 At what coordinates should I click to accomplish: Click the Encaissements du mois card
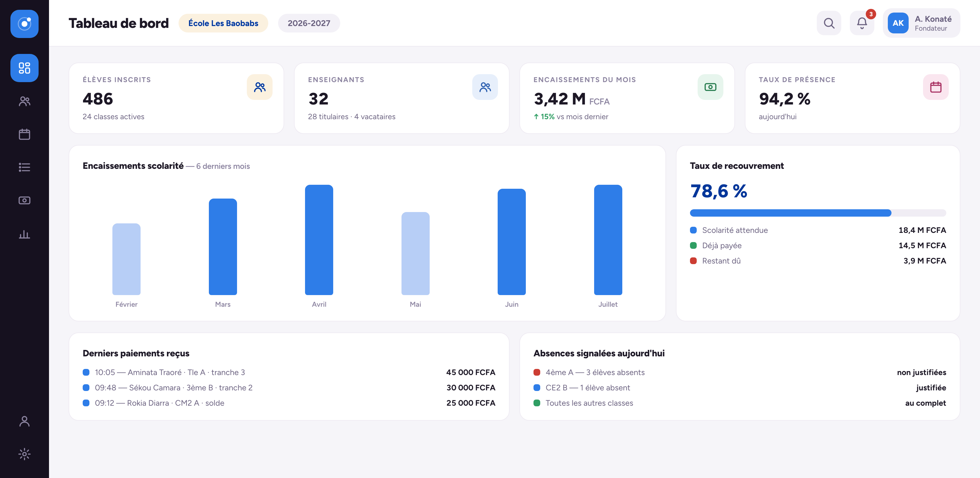coord(627,98)
